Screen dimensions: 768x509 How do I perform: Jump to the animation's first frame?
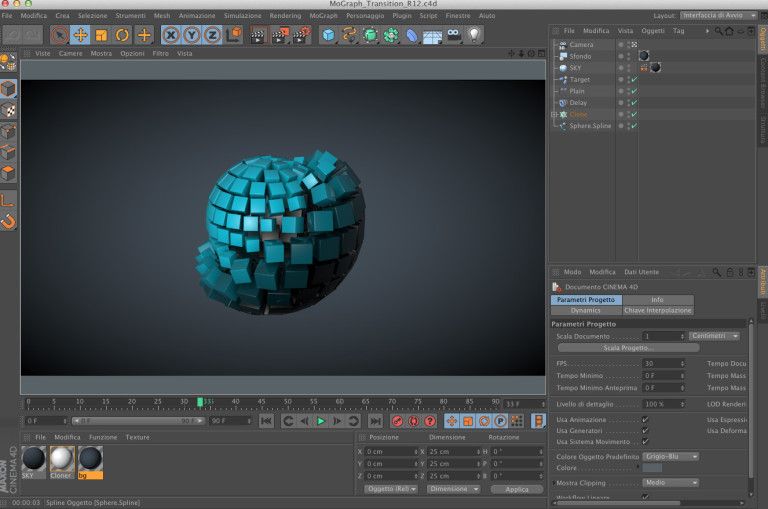coord(266,421)
